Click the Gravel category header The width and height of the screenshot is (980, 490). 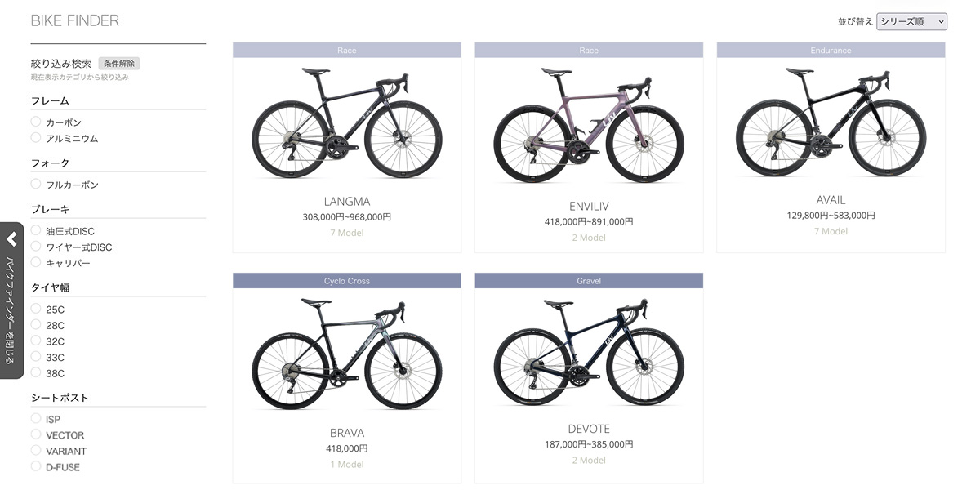click(588, 281)
